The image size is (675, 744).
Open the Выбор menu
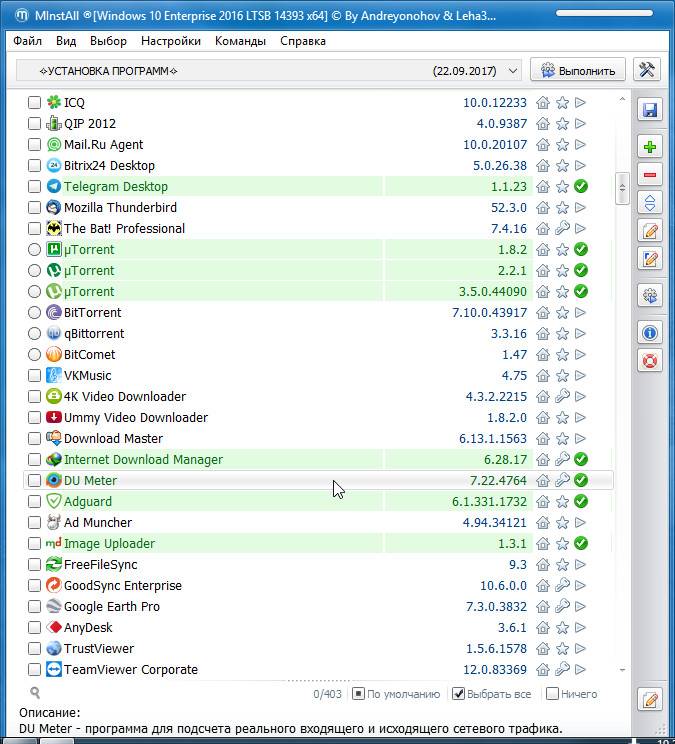[x=108, y=41]
